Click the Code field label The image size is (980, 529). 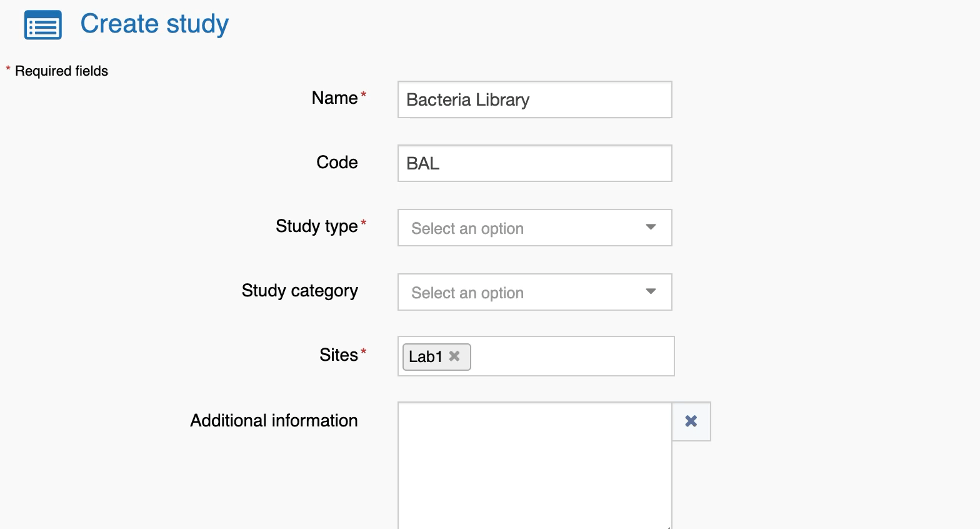coord(337,163)
